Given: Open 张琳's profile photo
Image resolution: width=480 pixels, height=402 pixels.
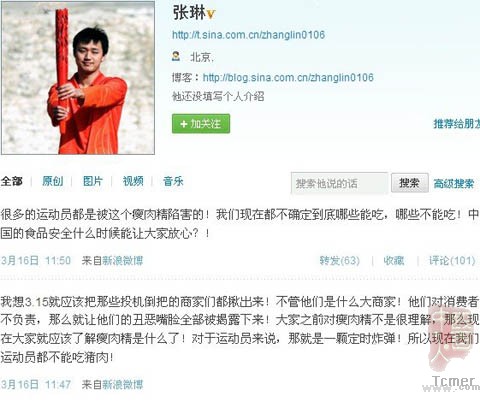Looking at the screenshot, I should (78, 78).
